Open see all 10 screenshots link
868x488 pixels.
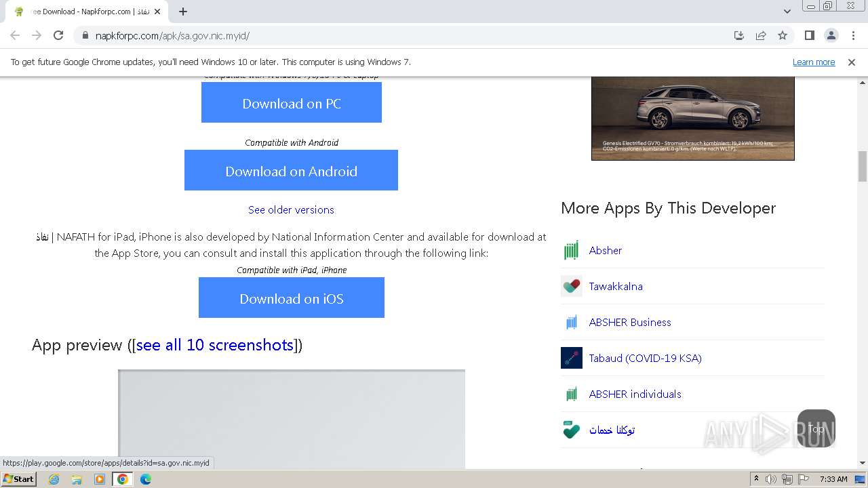pyautogui.click(x=215, y=345)
